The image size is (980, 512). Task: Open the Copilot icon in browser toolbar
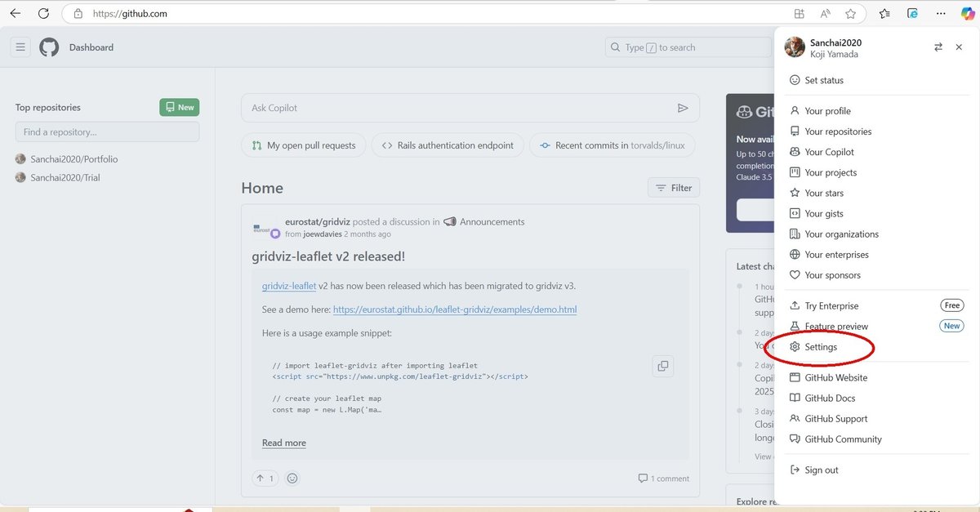click(966, 13)
